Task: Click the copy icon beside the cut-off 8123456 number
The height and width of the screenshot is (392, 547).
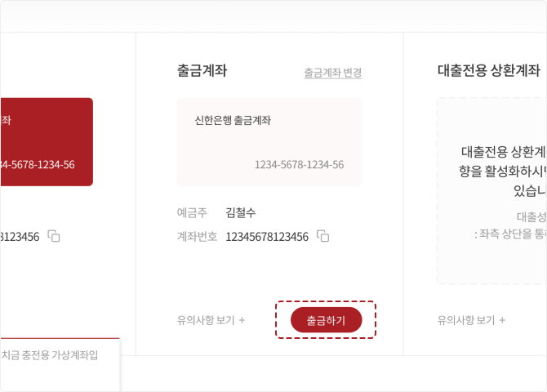Action: click(54, 237)
